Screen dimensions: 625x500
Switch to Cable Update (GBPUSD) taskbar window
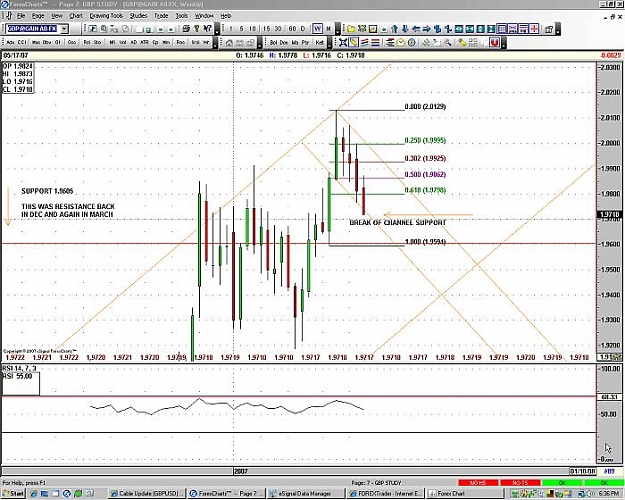coord(147,494)
